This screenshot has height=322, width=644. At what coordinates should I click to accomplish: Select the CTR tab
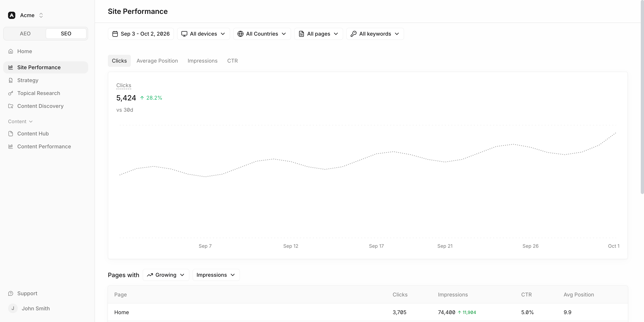[x=232, y=61]
